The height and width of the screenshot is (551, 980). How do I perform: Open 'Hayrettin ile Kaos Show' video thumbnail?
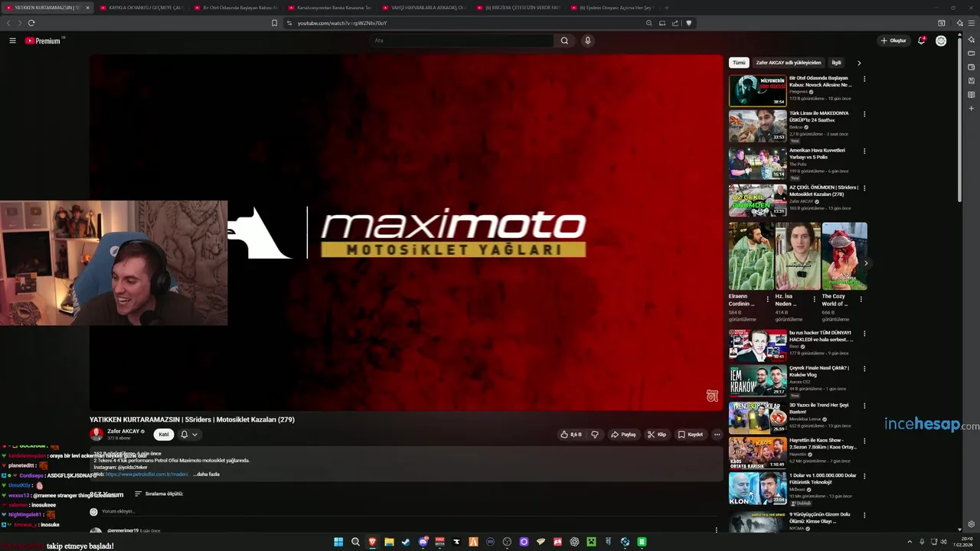[x=757, y=452]
